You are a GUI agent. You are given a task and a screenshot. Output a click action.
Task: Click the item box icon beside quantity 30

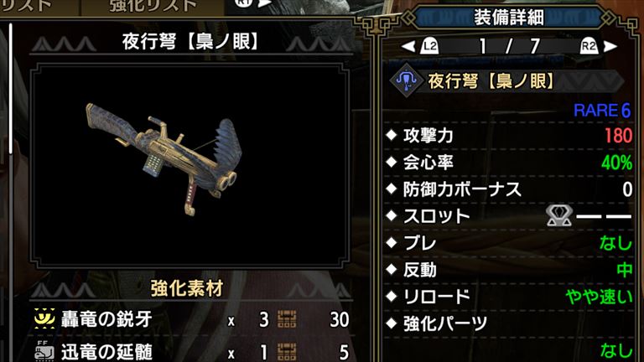287,319
